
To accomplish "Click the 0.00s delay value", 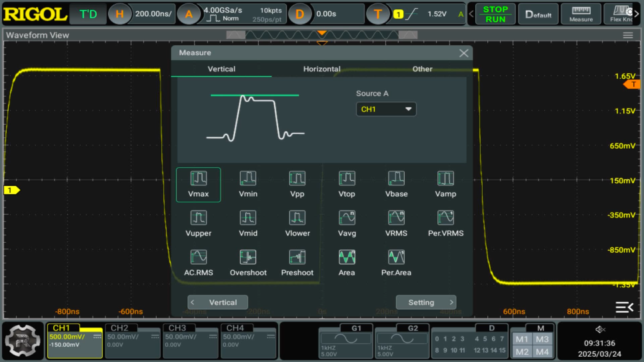I will [x=326, y=14].
